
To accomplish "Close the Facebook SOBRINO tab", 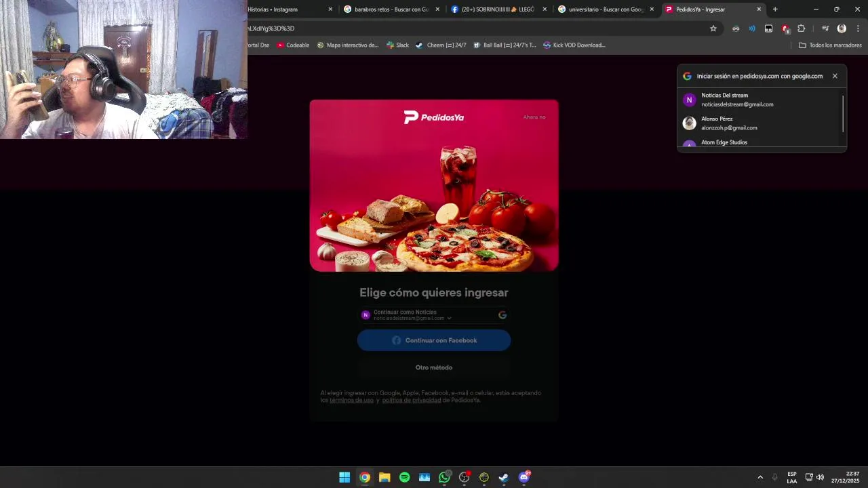I will 545,9.
